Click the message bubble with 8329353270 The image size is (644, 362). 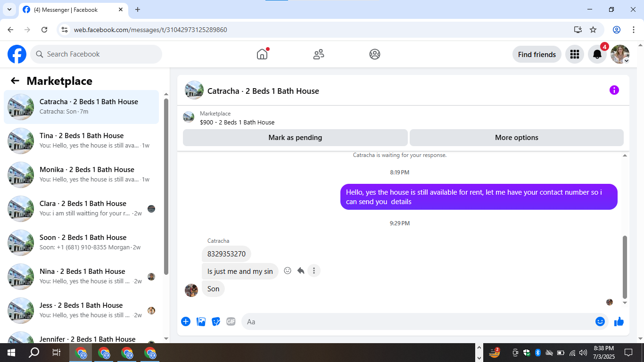pos(226,254)
